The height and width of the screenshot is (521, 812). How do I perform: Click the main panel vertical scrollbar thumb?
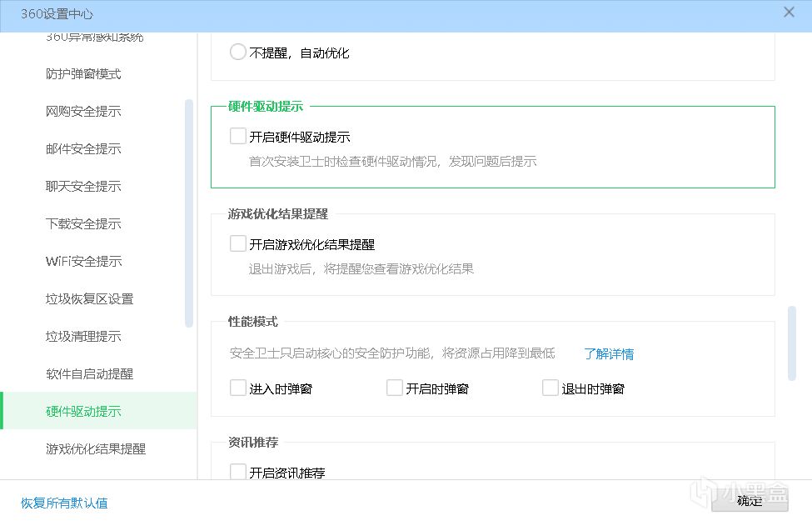coord(791,343)
